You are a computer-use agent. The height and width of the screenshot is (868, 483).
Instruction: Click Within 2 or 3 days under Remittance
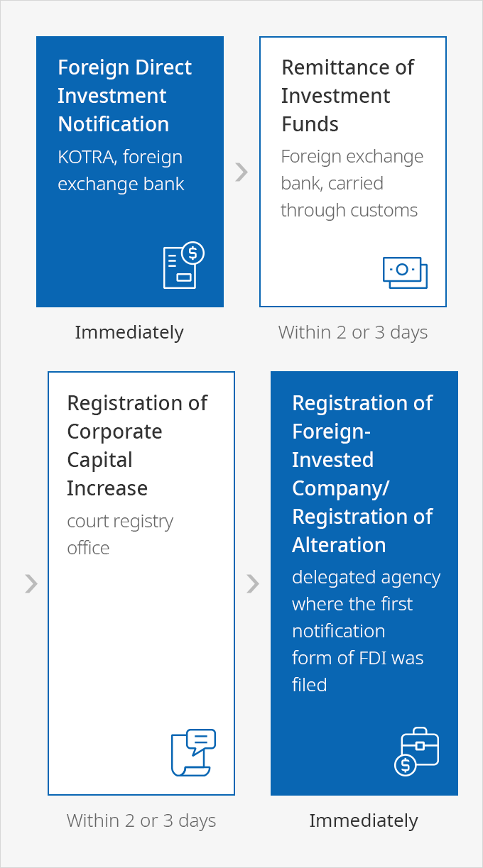click(353, 332)
